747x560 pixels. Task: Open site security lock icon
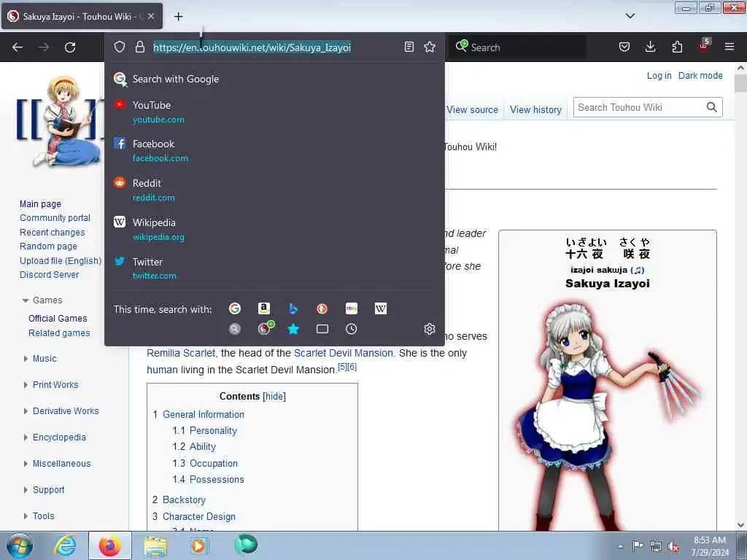139,47
